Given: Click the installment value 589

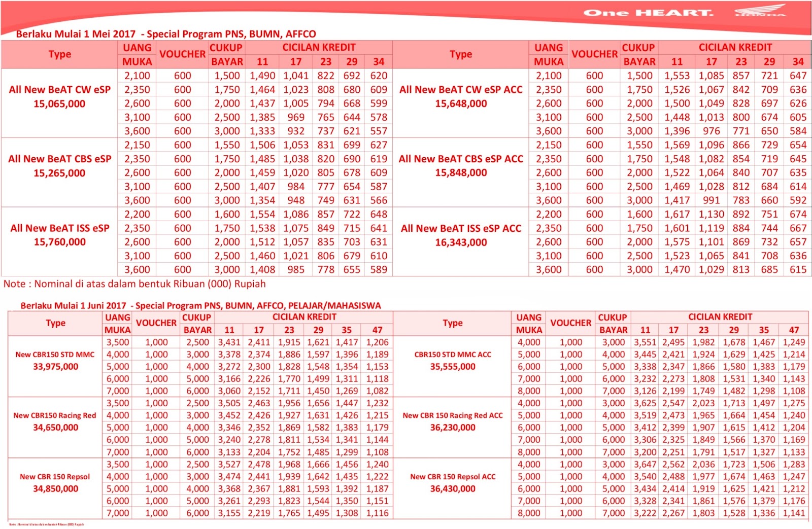Looking at the screenshot, I should tap(379, 270).
